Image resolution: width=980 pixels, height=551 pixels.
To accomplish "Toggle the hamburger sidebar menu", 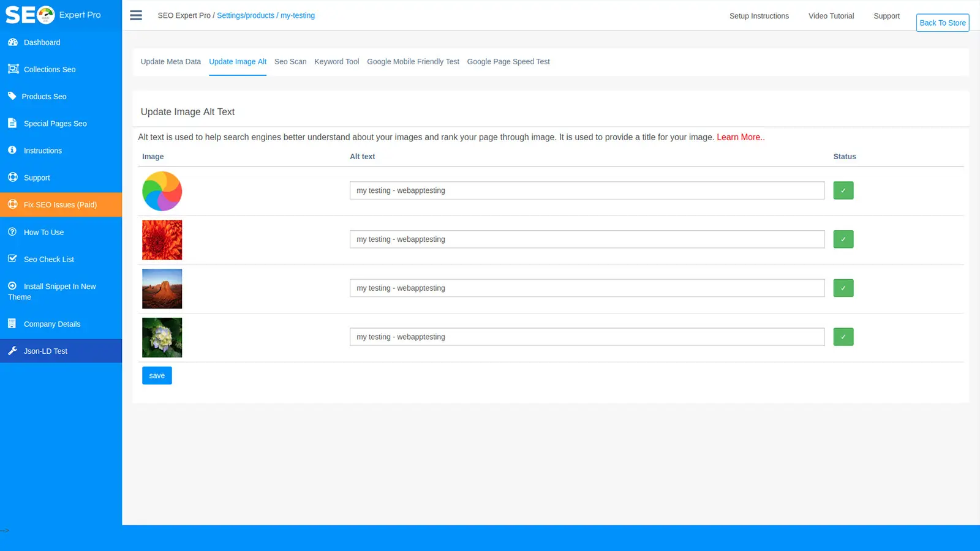I will [x=135, y=15].
